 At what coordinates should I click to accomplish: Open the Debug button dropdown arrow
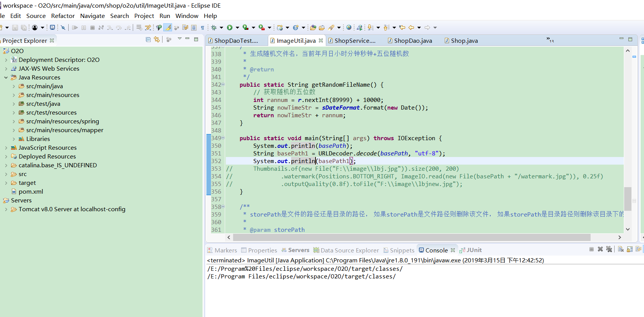[x=221, y=27]
